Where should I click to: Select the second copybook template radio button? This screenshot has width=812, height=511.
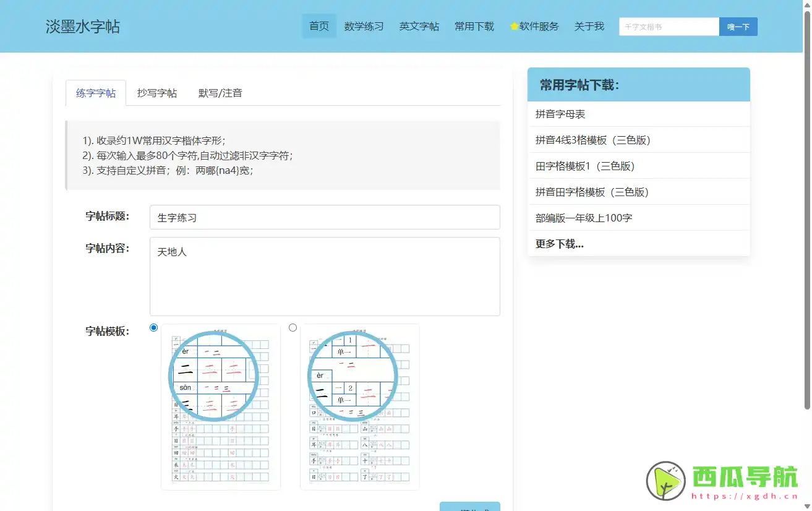click(293, 327)
